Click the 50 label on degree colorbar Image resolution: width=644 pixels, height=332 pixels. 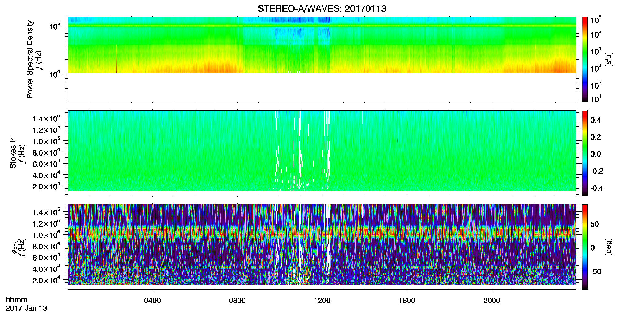595,224
